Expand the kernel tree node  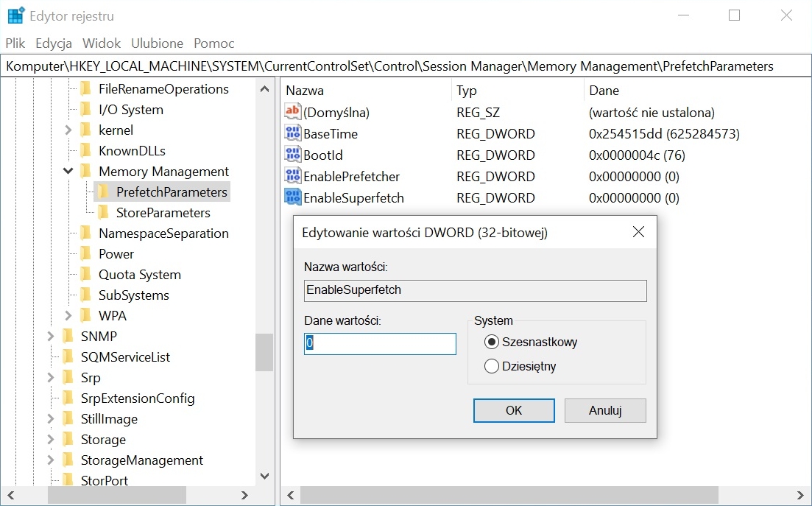(x=68, y=130)
